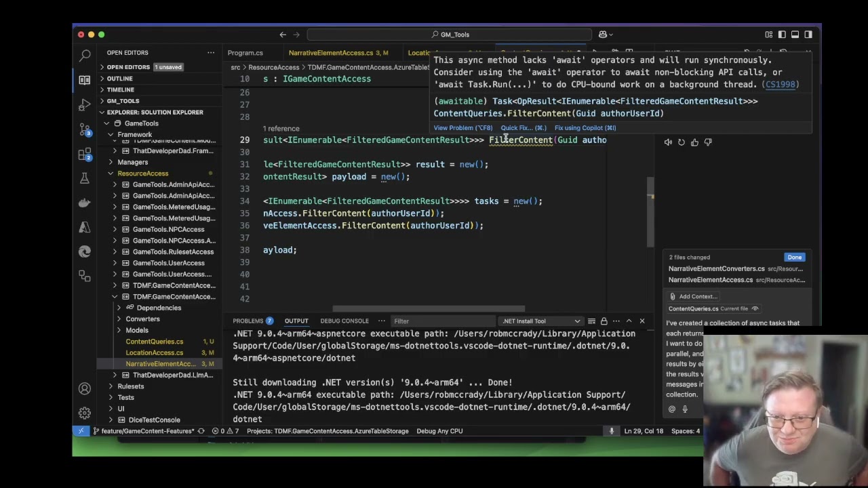Retry the chat response
Image resolution: width=868 pixels, height=488 pixels.
(x=682, y=142)
